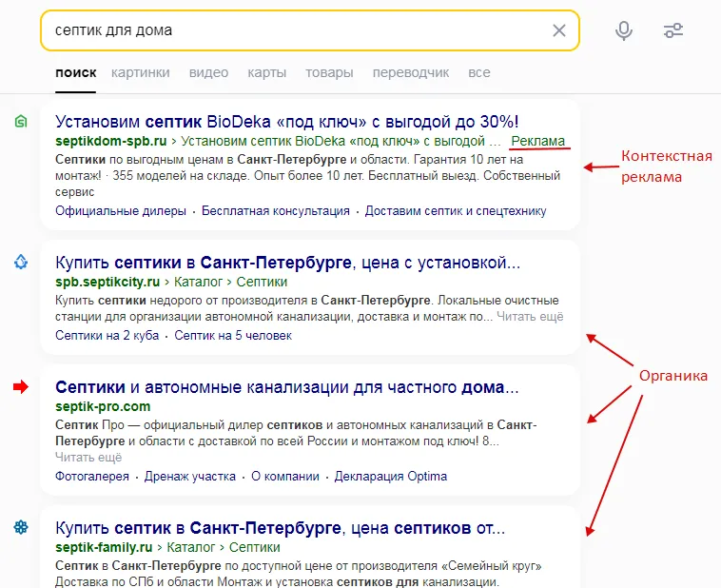This screenshot has width=721, height=588.
Task: Open the 'Доставим септик и спецтехнику' sitelink
Action: pos(456,210)
